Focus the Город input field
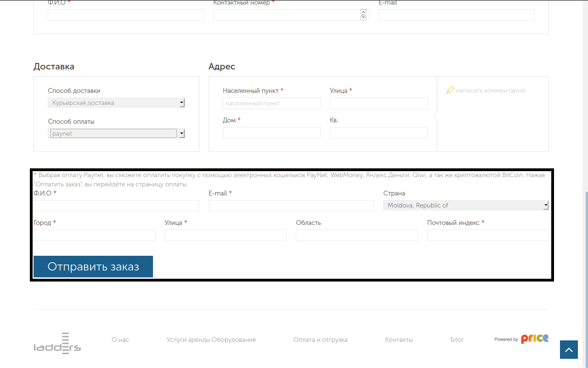This screenshot has width=588, height=368. click(x=95, y=235)
